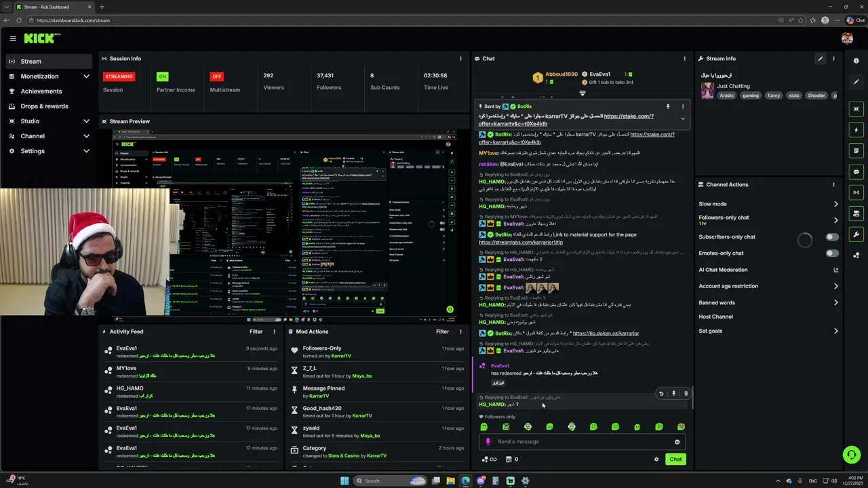Click the Stream Preview video
The width and height of the screenshot is (868, 488).
click(x=284, y=226)
